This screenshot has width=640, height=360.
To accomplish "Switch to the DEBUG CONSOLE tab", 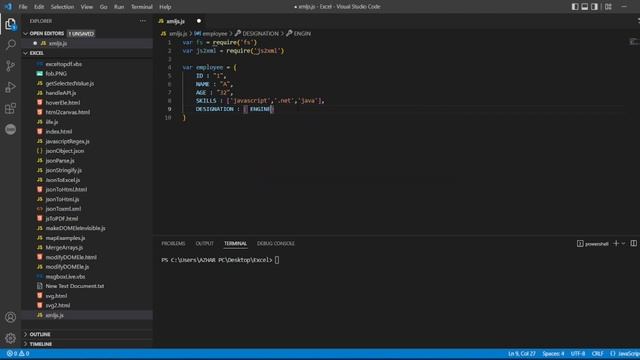I will pos(276,244).
